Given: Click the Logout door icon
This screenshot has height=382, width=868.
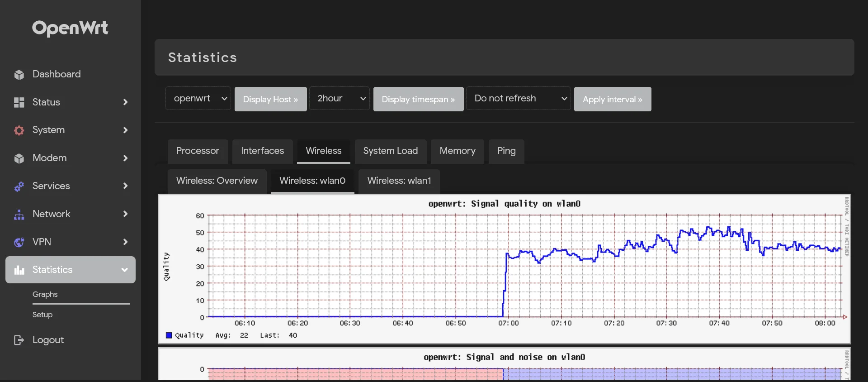Looking at the screenshot, I should pyautogui.click(x=19, y=340).
